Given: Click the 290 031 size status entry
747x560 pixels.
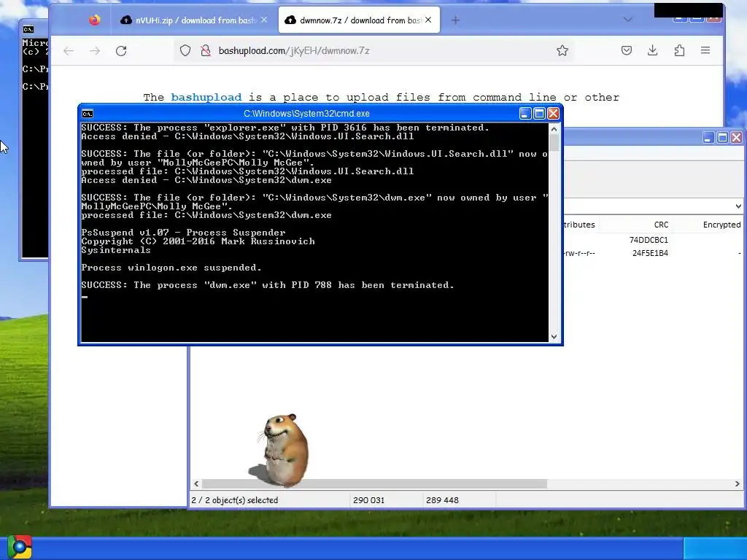Looking at the screenshot, I should (x=368, y=500).
